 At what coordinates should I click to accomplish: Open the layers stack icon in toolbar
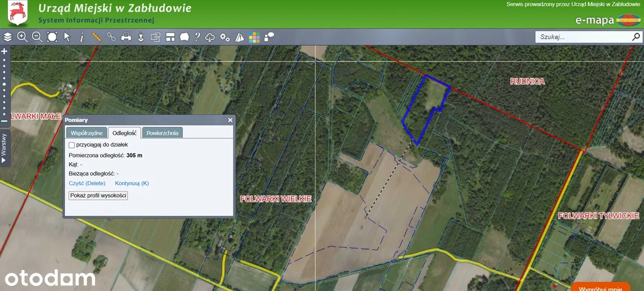(x=8, y=37)
